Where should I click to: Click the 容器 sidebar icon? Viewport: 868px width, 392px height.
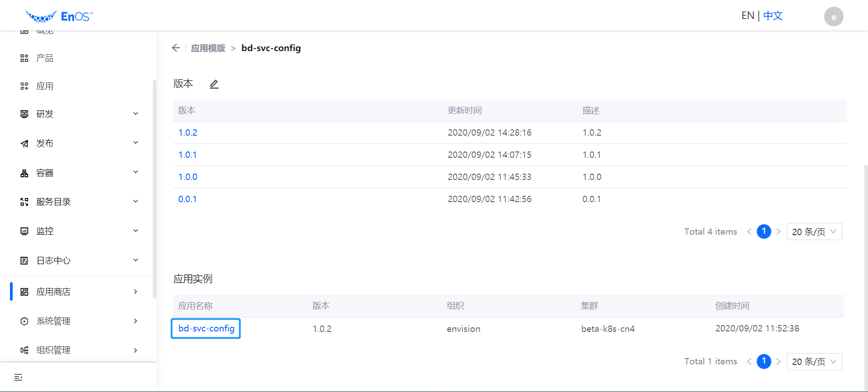24,173
